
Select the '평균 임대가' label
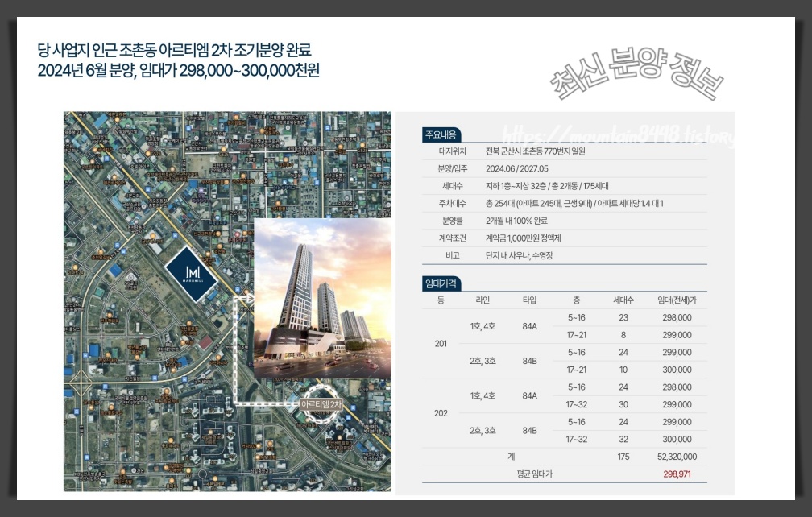pos(534,474)
